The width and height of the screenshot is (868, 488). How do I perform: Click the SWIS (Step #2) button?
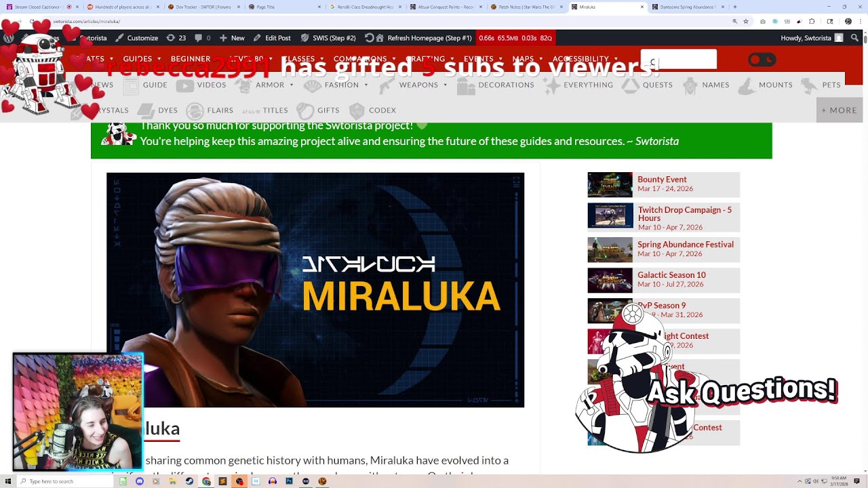tap(328, 38)
